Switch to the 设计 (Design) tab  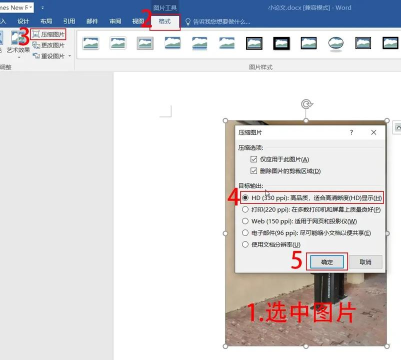23,21
